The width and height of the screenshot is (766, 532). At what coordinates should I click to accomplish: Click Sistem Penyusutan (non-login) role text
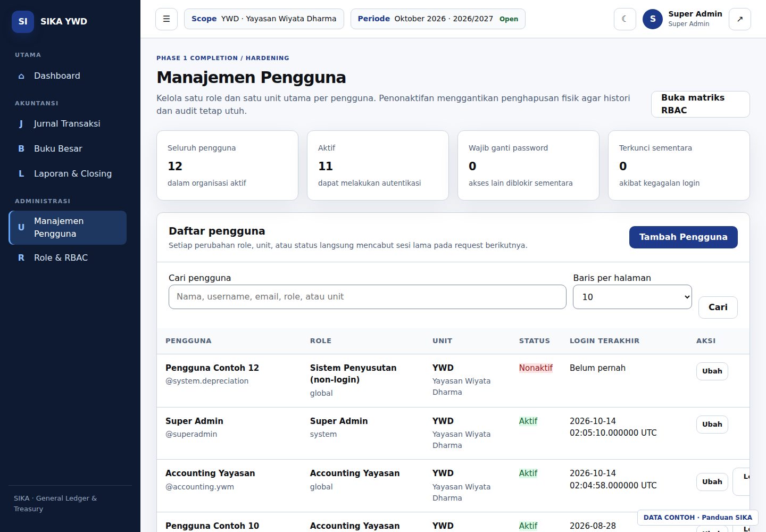click(x=353, y=373)
